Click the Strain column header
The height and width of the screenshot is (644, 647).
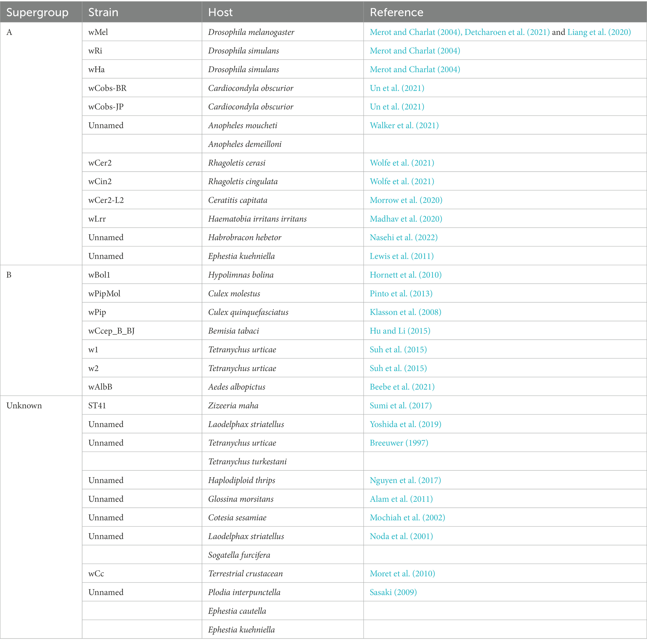[142, 12]
